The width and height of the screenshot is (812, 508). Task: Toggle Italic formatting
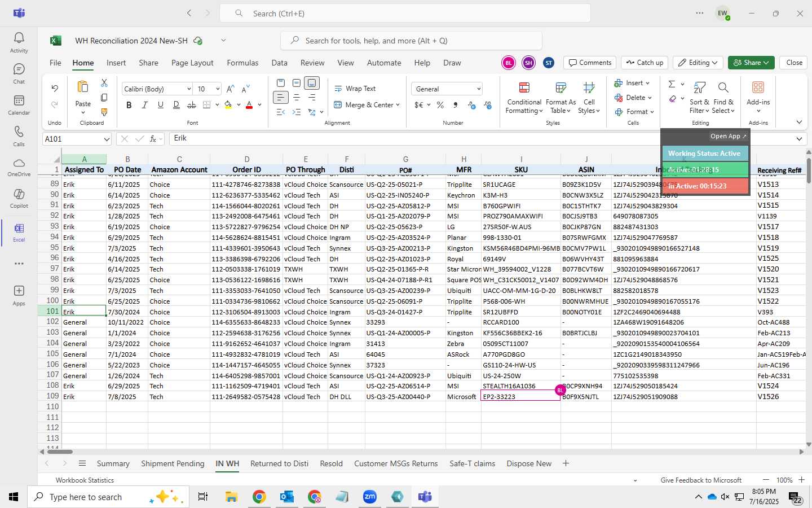144,105
